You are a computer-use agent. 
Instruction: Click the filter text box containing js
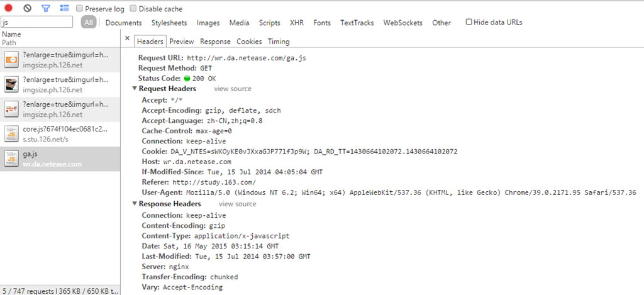[39, 23]
